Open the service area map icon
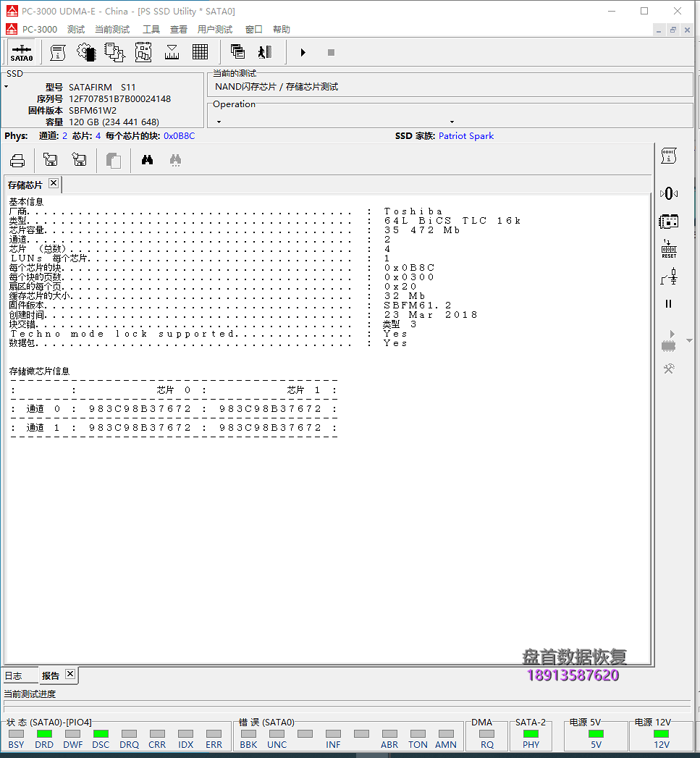Viewport: 700px width, 758px height. [143, 52]
